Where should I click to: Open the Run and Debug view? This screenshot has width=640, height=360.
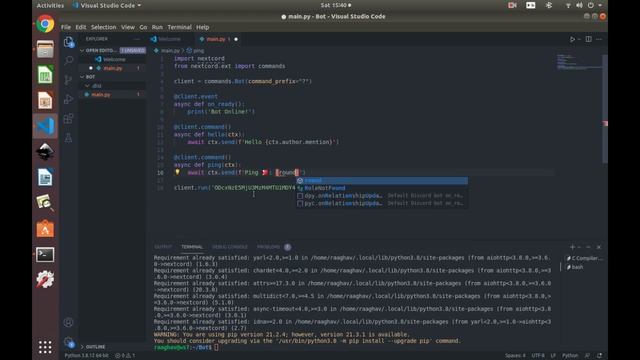(69, 99)
